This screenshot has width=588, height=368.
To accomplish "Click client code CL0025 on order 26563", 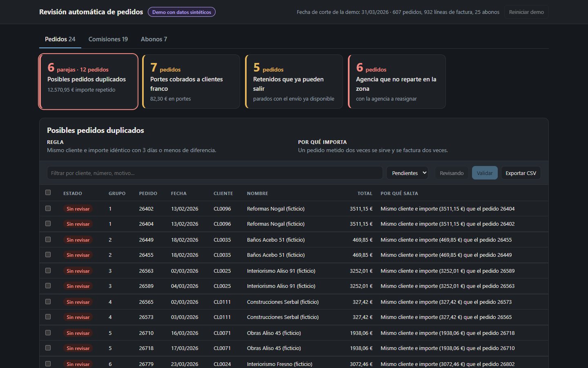I will point(222,271).
